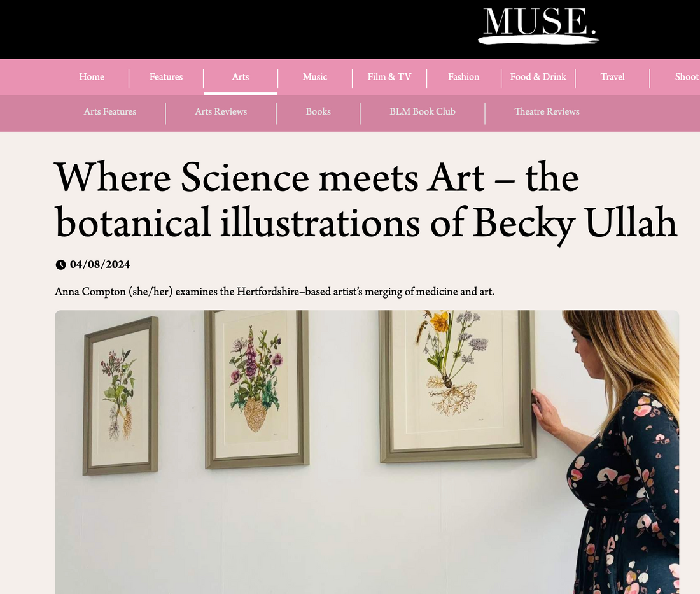Click the article's gallery photo
The width and height of the screenshot is (700, 594).
click(x=367, y=452)
